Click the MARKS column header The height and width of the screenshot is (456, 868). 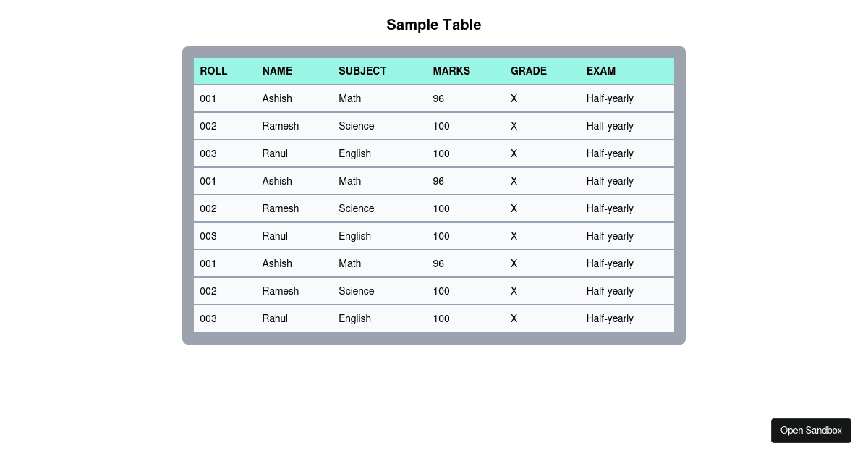coord(451,71)
